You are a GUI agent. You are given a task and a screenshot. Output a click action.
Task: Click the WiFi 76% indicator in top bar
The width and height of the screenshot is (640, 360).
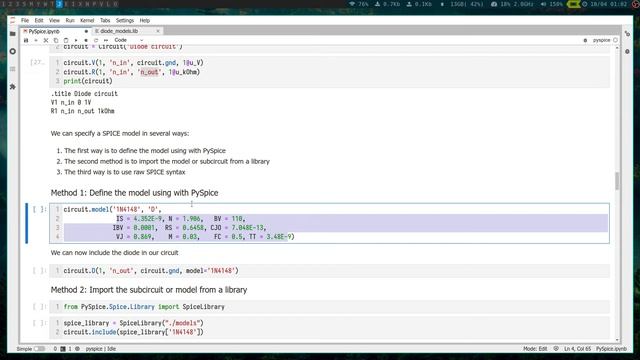(x=359, y=4)
